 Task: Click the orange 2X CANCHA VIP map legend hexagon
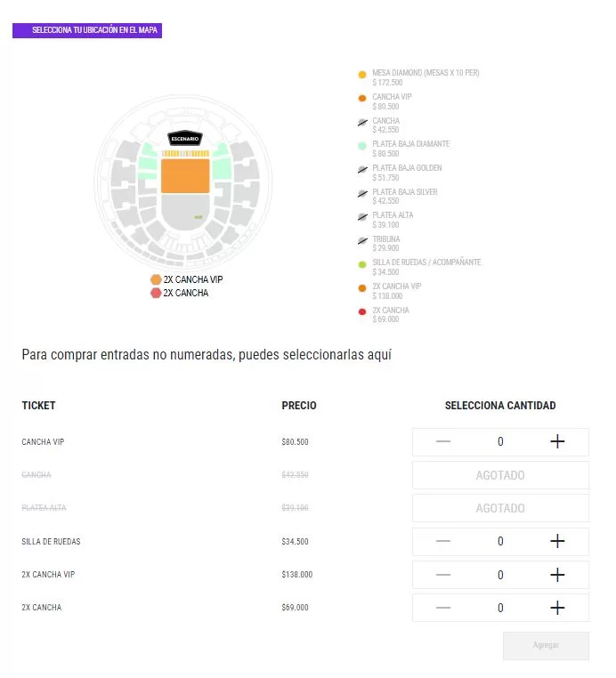[156, 279]
